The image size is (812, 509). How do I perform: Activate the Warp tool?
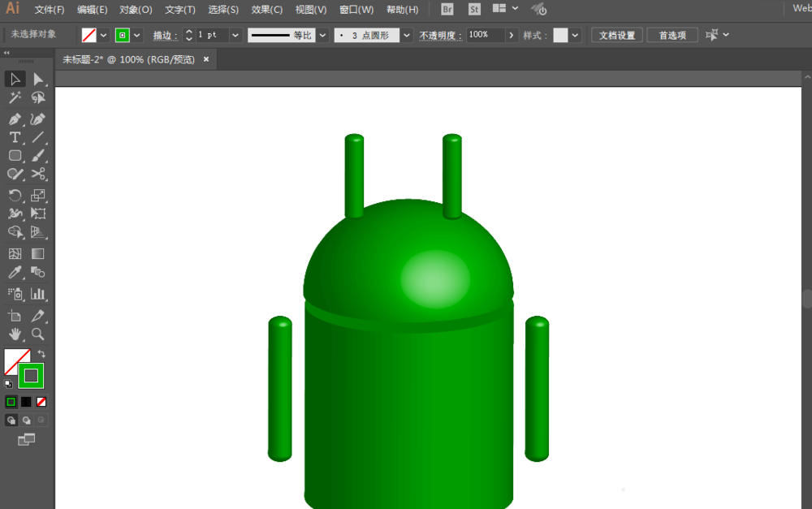tap(15, 214)
